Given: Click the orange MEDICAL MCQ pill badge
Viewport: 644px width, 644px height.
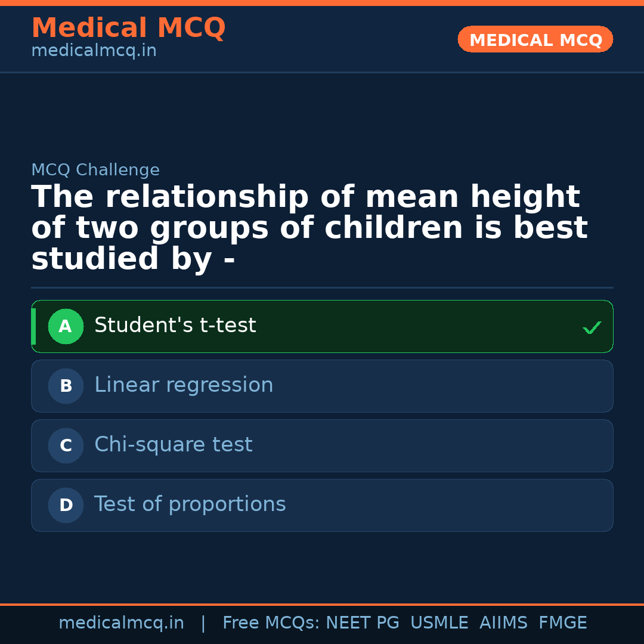Looking at the screenshot, I should tap(535, 39).
